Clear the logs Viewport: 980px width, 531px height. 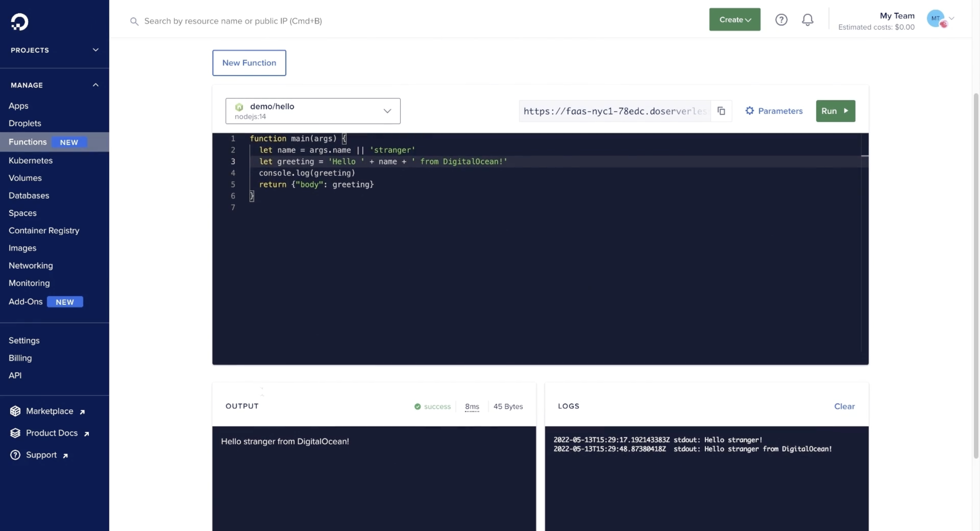pos(844,406)
